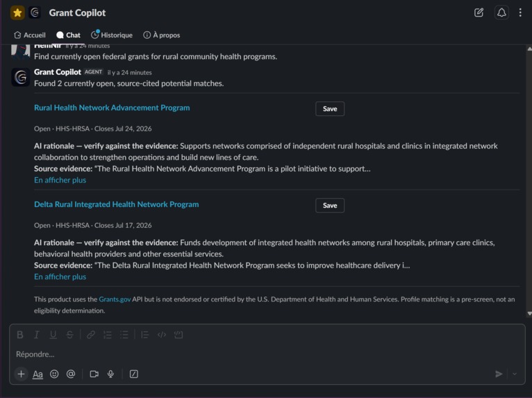Save the Delta Rural Integrated Health Network Program

[x=330, y=206]
